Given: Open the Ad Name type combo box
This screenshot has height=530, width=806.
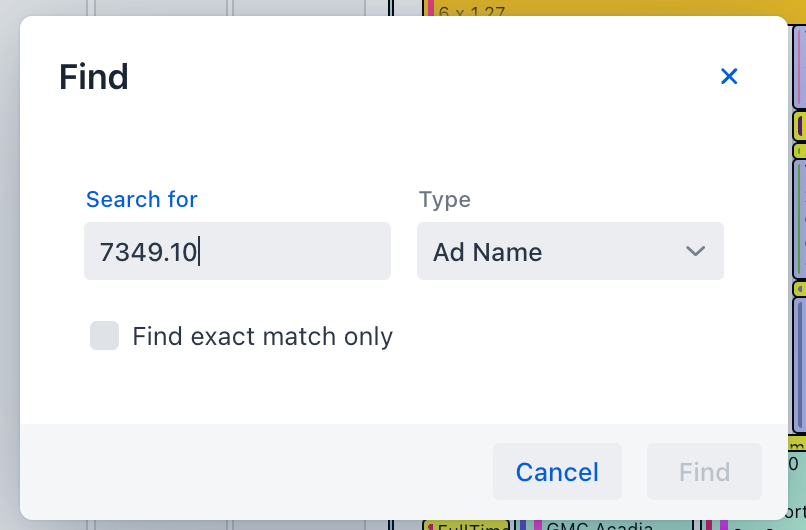Looking at the screenshot, I should (x=569, y=251).
